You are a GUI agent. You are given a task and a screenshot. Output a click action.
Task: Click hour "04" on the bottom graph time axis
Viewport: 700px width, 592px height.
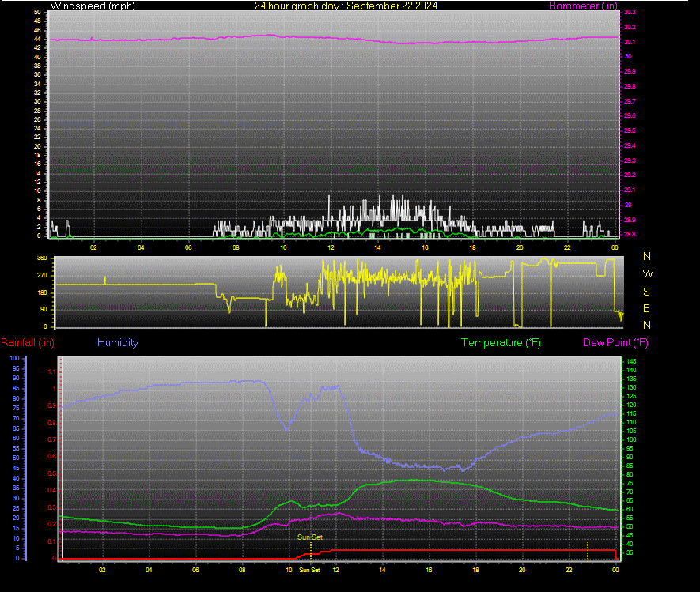point(149,570)
